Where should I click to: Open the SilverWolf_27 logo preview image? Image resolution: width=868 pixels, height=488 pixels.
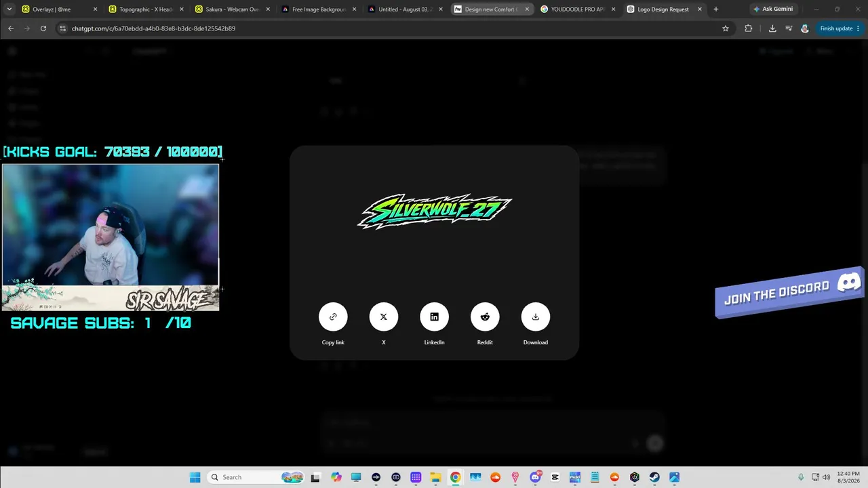pos(435,211)
